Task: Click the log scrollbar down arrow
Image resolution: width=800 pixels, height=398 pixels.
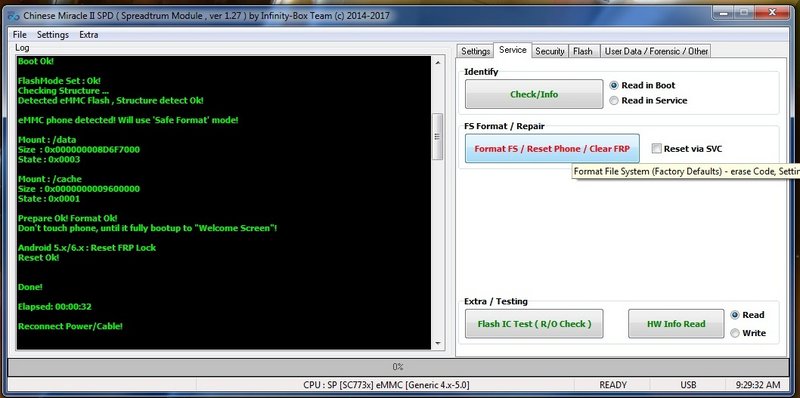Action: (437, 343)
